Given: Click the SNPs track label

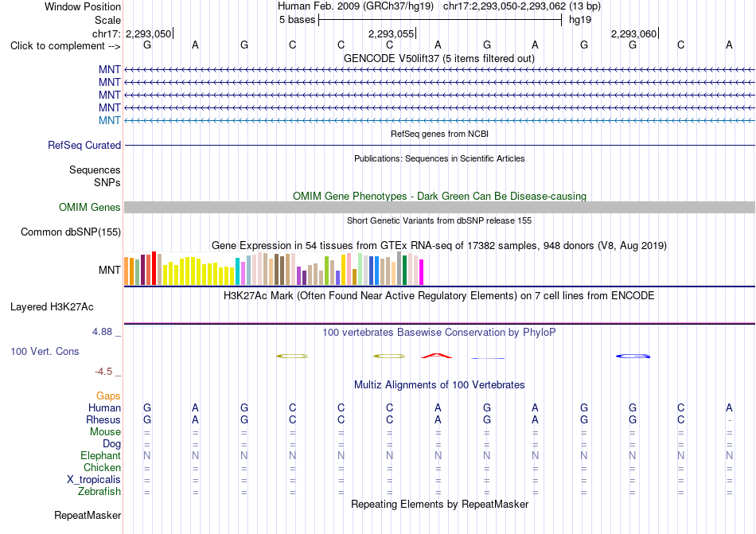Looking at the screenshot, I should 107,183.
